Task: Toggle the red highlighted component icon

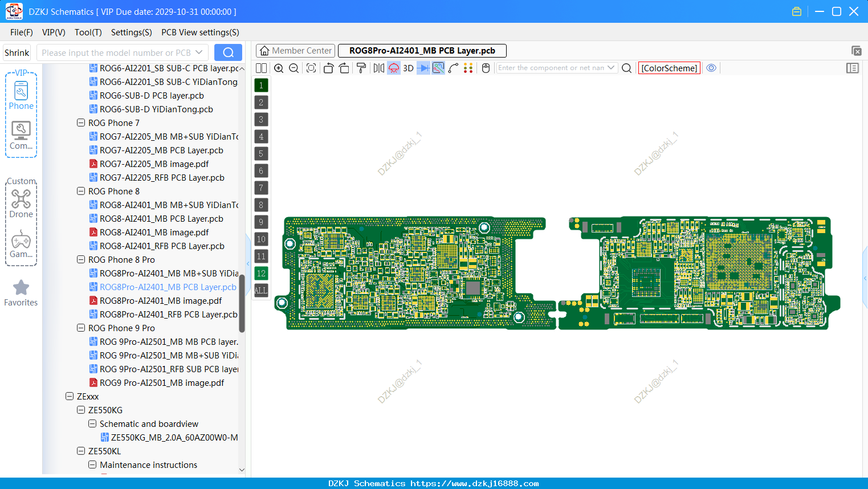Action: (x=394, y=68)
